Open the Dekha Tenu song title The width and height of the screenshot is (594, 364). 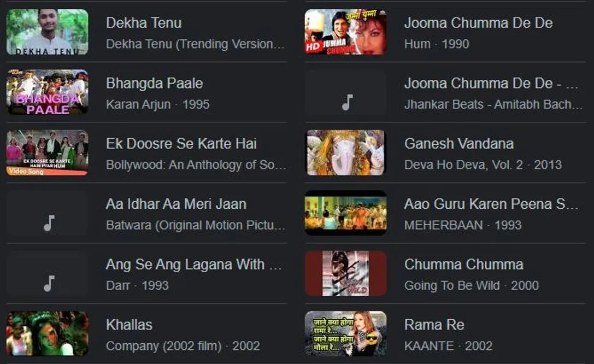(x=144, y=23)
